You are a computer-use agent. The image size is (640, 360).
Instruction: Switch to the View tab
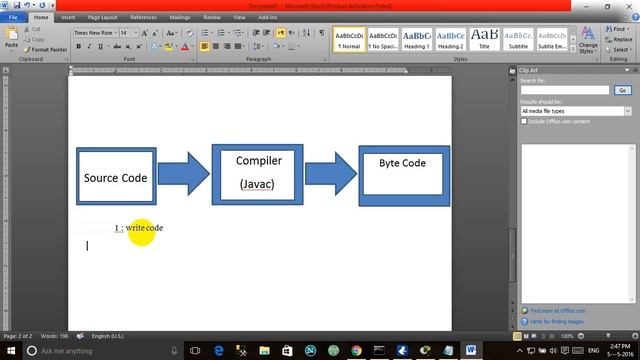[239, 18]
